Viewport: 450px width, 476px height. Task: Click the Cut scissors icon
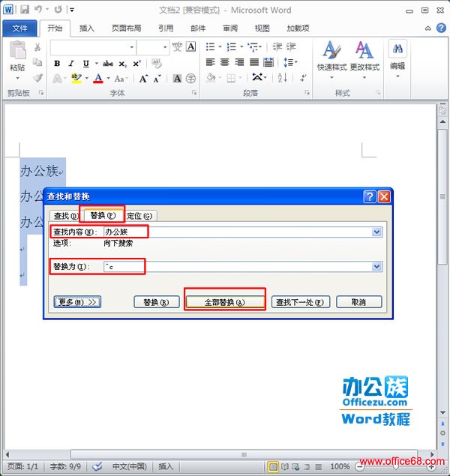click(x=37, y=46)
